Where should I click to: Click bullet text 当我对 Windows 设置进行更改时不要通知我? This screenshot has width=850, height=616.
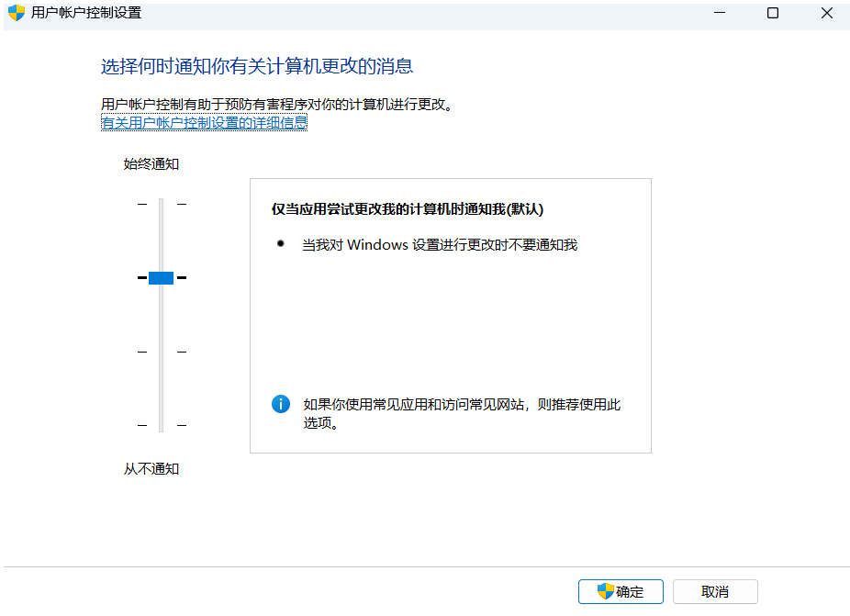coord(440,244)
